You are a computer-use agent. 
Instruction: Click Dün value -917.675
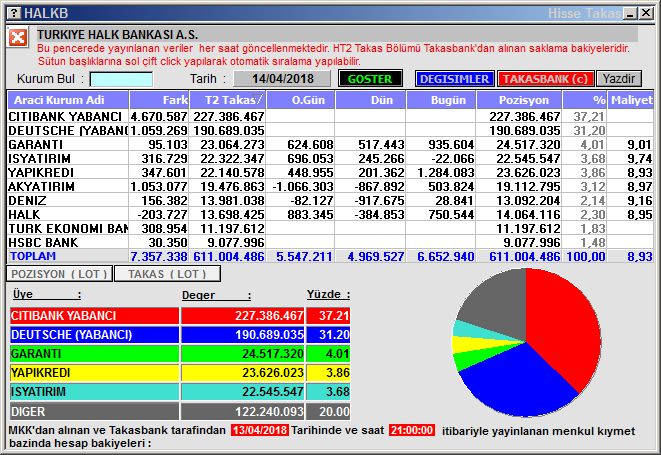click(379, 200)
